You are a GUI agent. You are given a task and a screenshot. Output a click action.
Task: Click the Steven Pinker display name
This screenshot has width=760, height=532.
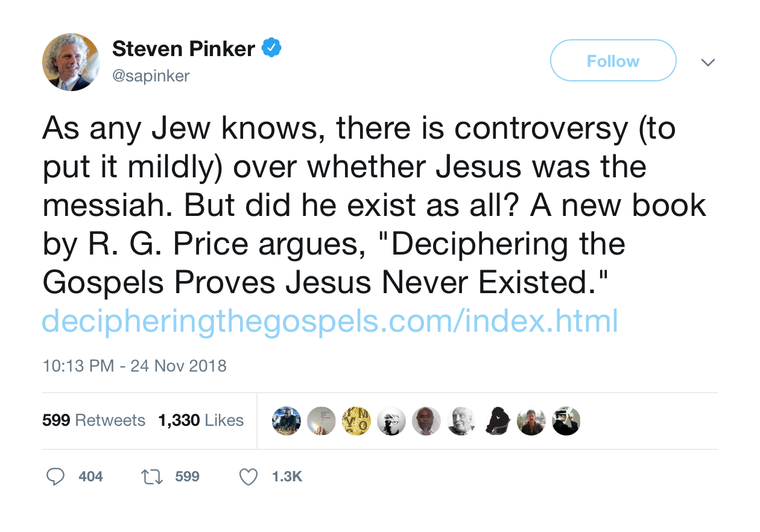pos(183,49)
